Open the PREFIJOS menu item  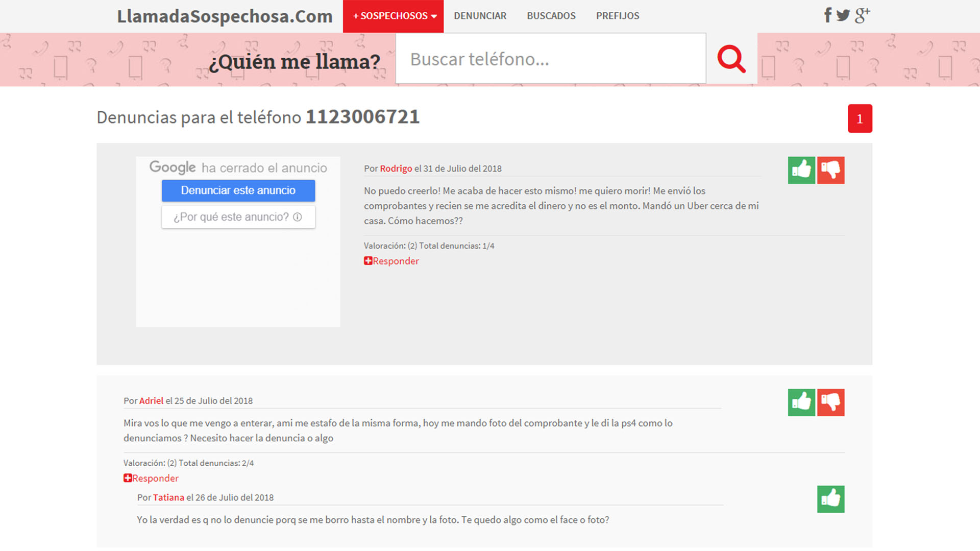coord(618,16)
